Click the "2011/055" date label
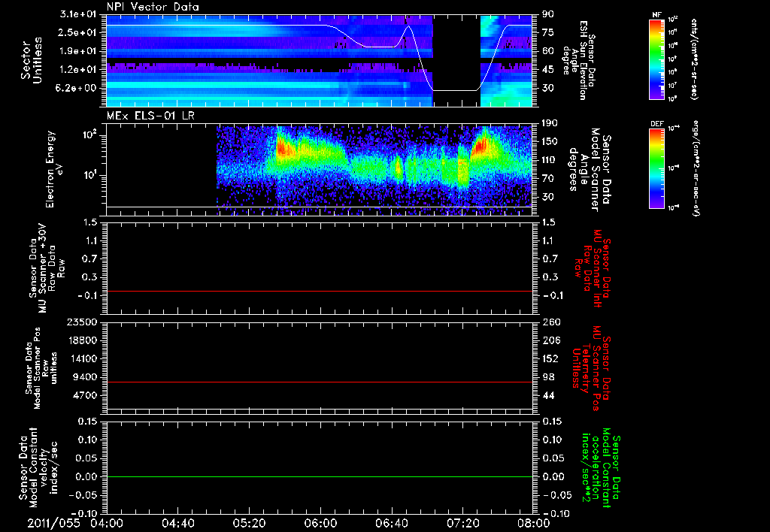Screen dimensions: 770x532 pos(53,523)
